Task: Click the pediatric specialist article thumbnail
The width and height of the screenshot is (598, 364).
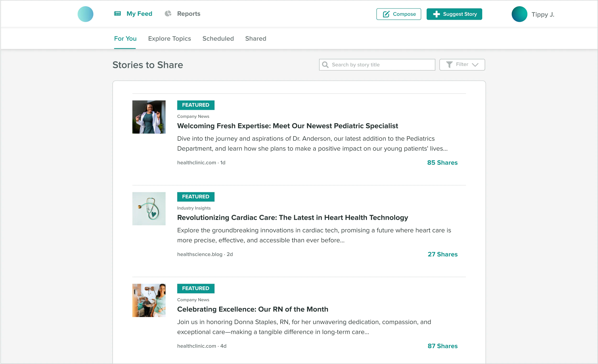Action: 148,117
